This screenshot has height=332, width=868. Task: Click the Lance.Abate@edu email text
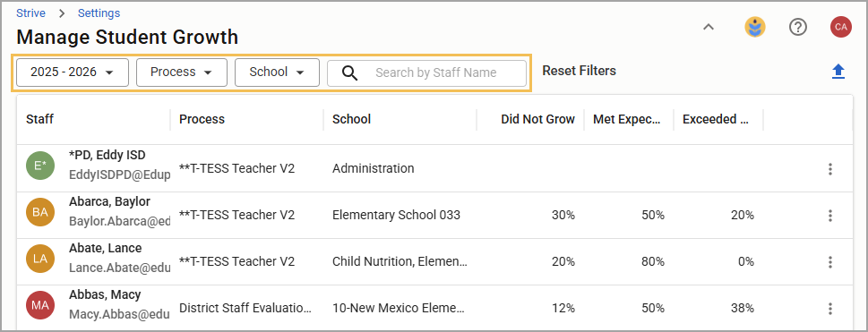tap(119, 268)
